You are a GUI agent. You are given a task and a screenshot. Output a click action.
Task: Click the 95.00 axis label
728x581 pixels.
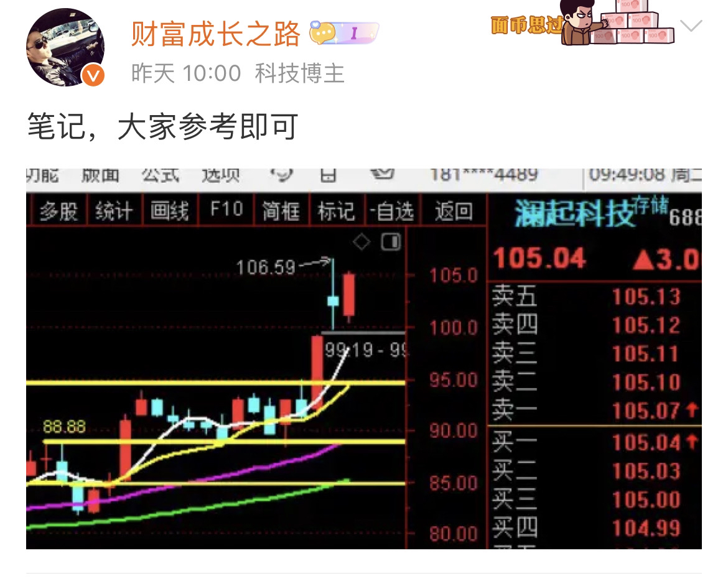point(454,380)
